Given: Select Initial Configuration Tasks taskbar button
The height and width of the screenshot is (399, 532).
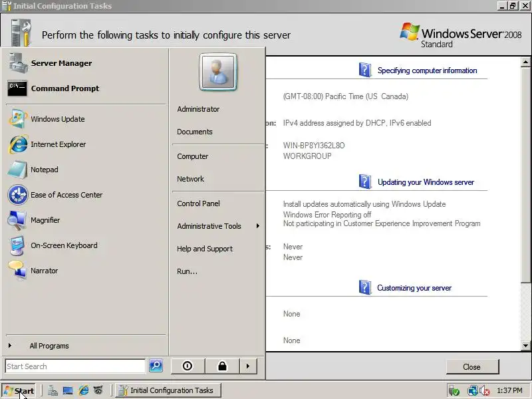Looking at the screenshot, I should (x=168, y=390).
